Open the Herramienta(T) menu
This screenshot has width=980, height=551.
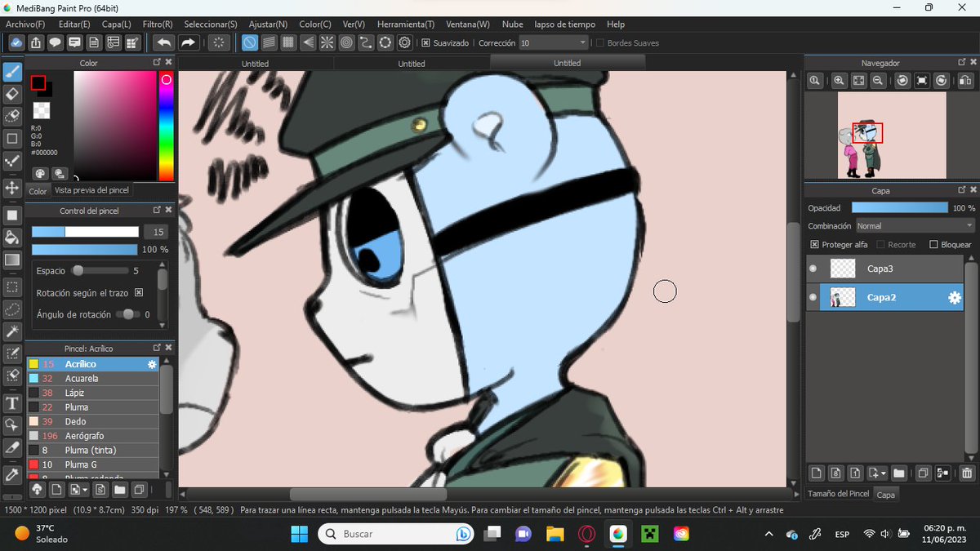tap(406, 24)
